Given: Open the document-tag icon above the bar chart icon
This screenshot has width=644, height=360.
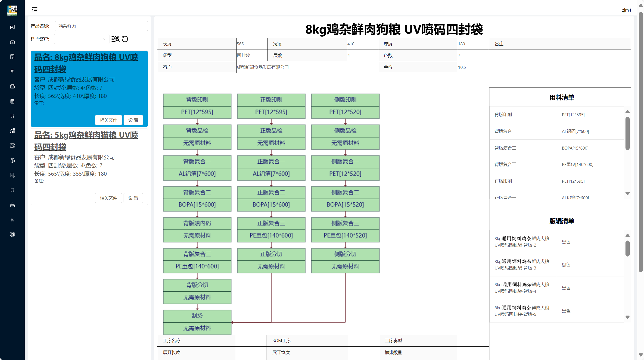Looking at the screenshot, I should point(12,116).
